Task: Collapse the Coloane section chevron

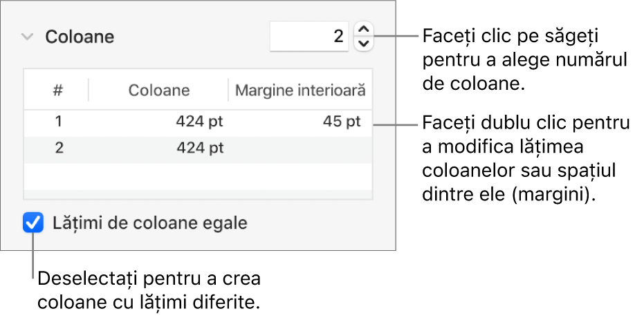Action: (x=26, y=37)
